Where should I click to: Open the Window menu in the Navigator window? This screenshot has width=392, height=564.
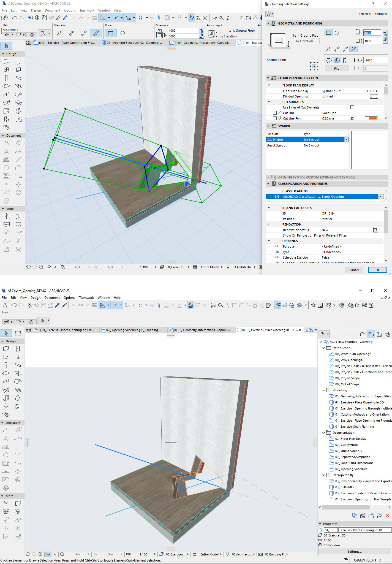104,298
